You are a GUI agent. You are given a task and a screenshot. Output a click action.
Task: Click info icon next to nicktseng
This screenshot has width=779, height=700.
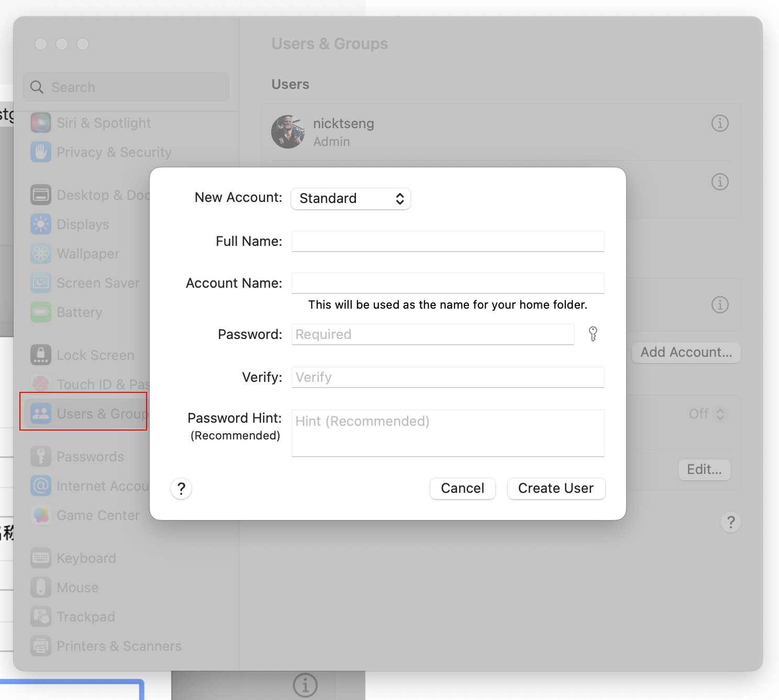pyautogui.click(x=720, y=123)
